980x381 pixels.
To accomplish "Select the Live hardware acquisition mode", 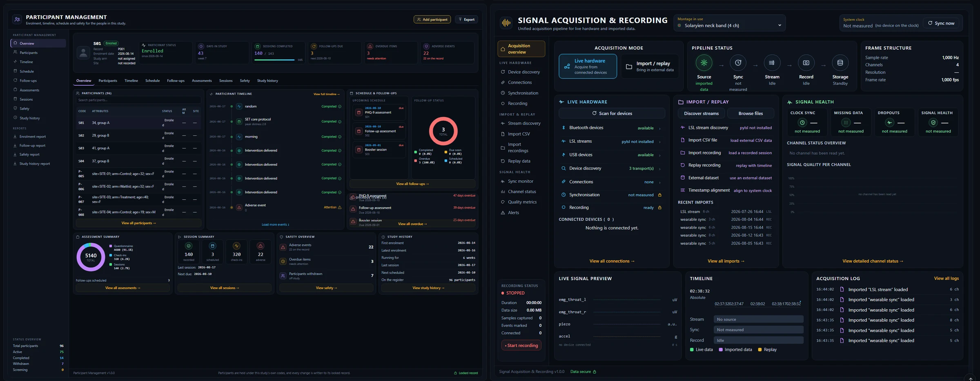I will pos(588,66).
